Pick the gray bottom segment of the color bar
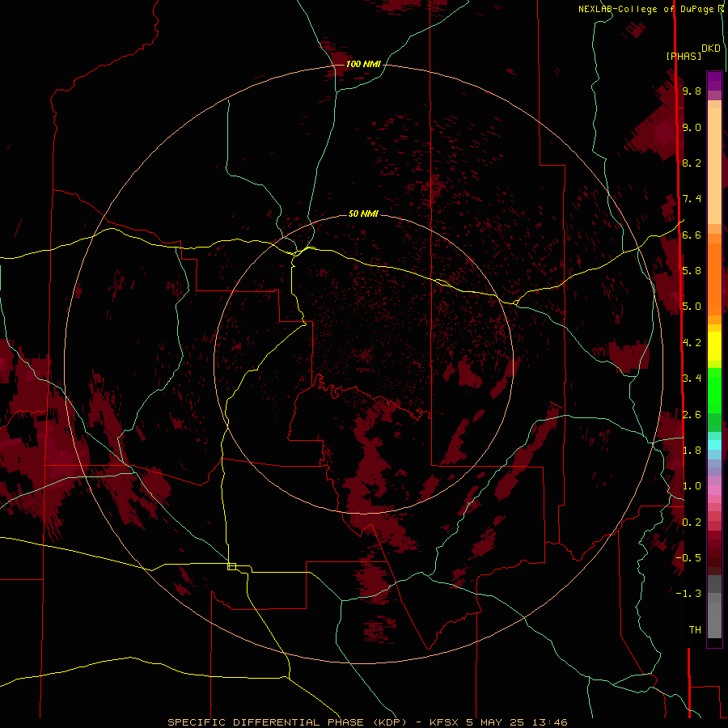The image size is (728, 728). coord(714,620)
